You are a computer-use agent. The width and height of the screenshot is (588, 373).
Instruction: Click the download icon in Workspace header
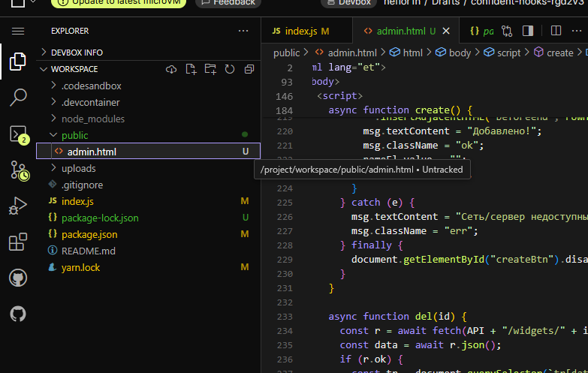pos(171,69)
